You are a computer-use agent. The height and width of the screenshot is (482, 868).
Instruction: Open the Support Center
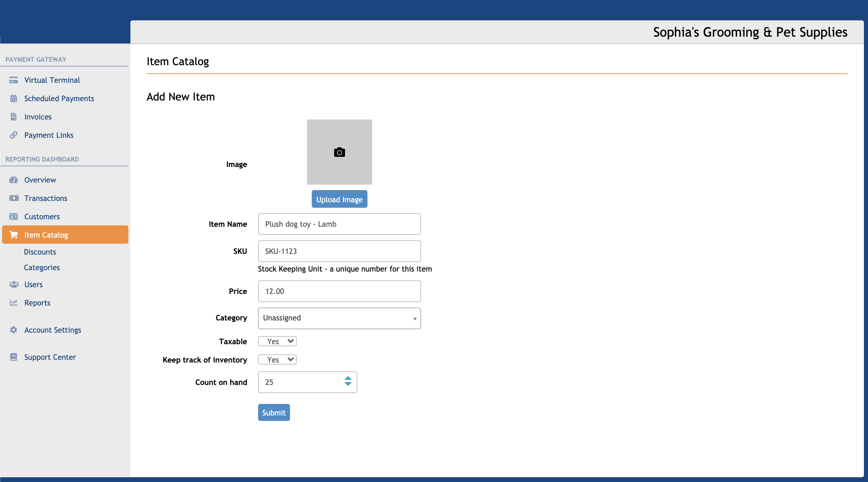(50, 357)
